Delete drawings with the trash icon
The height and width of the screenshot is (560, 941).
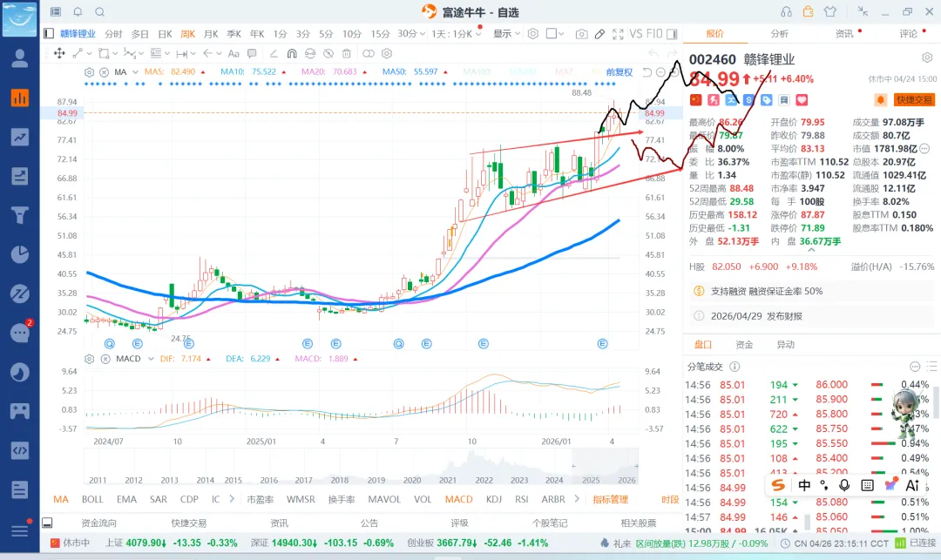pyautogui.click(x=346, y=53)
